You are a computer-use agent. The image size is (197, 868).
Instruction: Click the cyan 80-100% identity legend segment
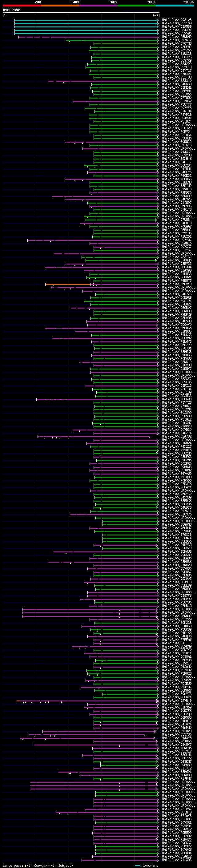pos(175,6)
